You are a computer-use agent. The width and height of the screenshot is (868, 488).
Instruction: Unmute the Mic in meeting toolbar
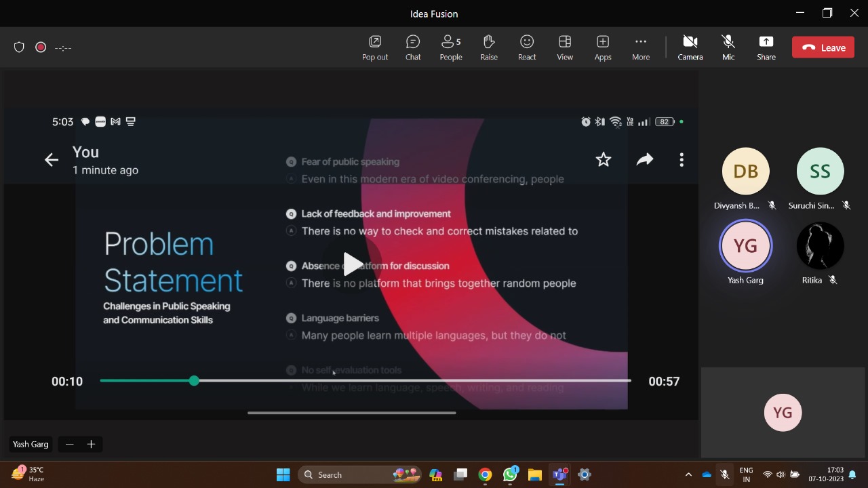click(728, 47)
